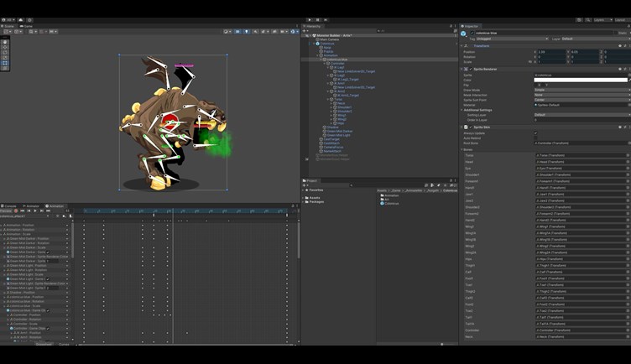Viewport: 631px width, 364px height.
Task: Click the Add keyframe icon in Animation
Action: pos(64,216)
